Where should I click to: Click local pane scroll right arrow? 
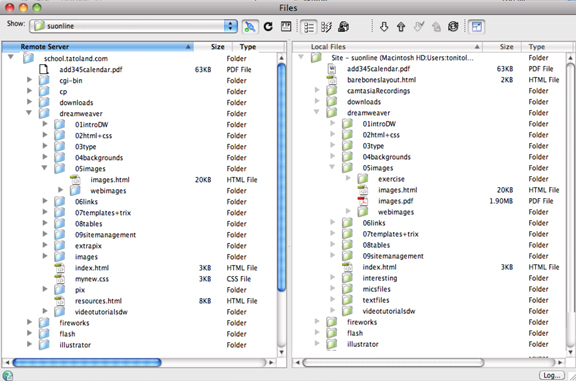[x=560, y=363]
